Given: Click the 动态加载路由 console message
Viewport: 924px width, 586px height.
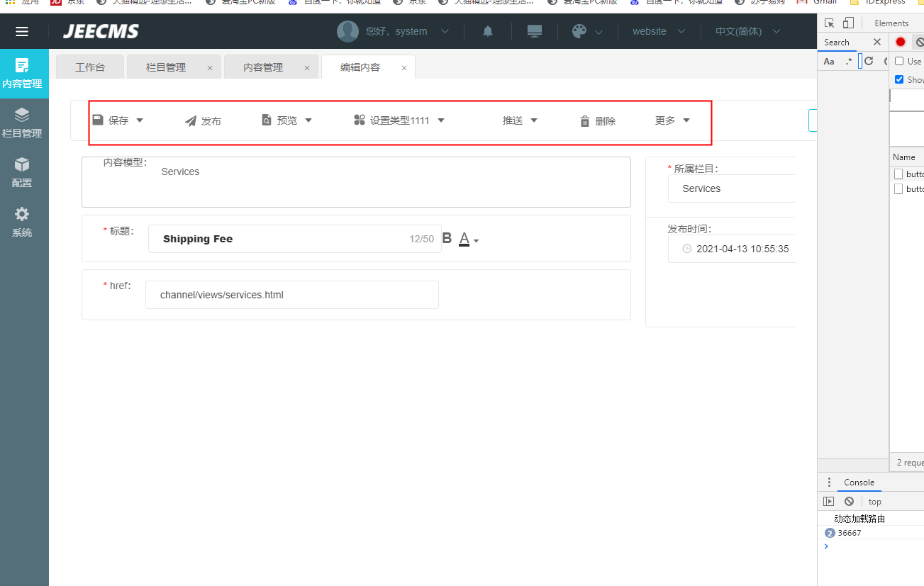Looking at the screenshot, I should (x=859, y=519).
